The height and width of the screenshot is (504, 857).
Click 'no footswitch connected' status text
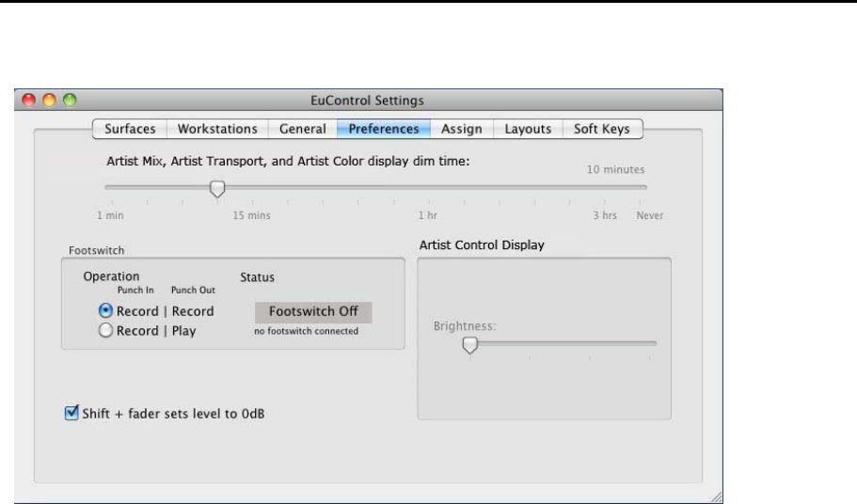pos(306,331)
